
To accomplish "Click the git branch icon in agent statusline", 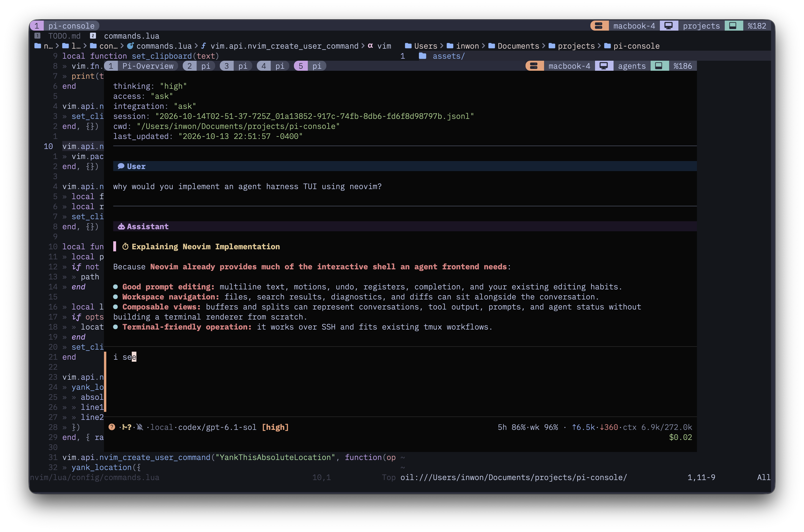I will coord(125,427).
